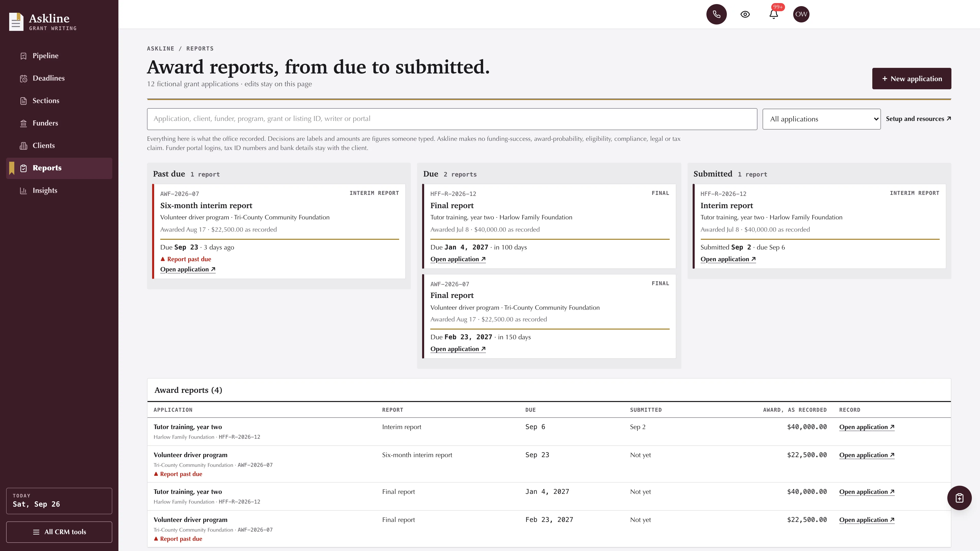Click the Sections document icon in sidebar
980x551 pixels.
[x=23, y=101]
